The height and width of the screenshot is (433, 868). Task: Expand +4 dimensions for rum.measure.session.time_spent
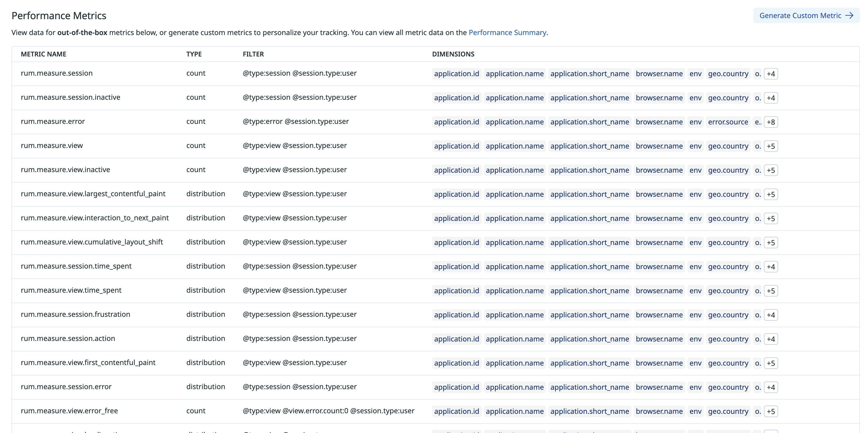[x=771, y=267]
